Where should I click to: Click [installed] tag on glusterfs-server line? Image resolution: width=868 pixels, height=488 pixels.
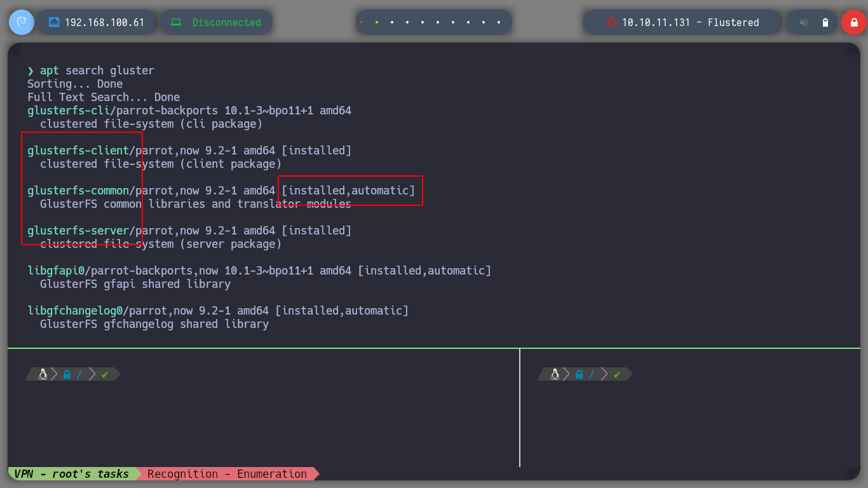316,231
